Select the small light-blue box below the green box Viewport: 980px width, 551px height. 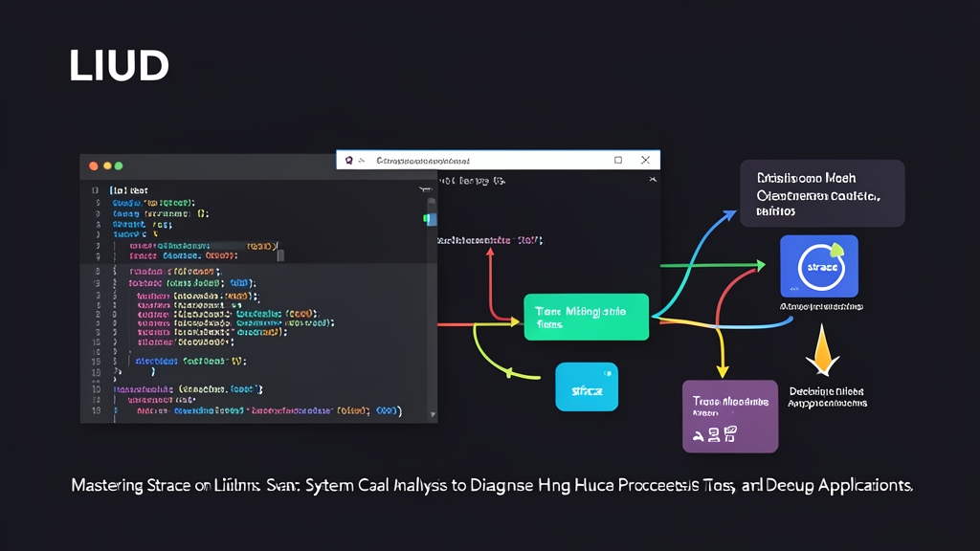pyautogui.click(x=587, y=386)
